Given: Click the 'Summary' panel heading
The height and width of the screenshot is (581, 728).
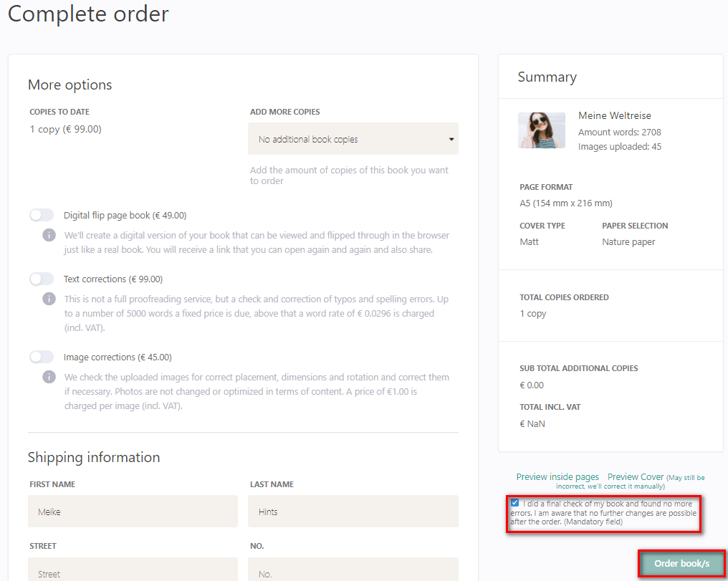Looking at the screenshot, I should (547, 77).
